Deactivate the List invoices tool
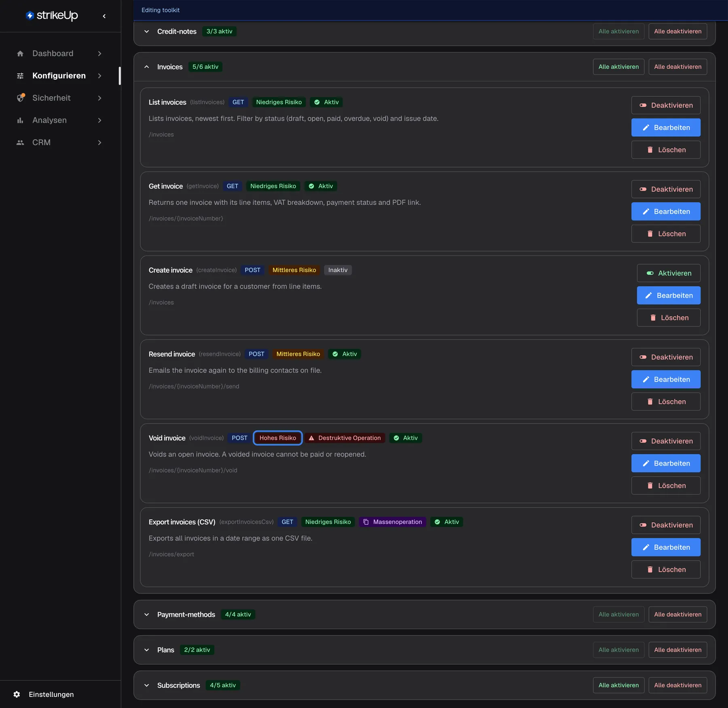This screenshot has height=708, width=728. click(666, 105)
